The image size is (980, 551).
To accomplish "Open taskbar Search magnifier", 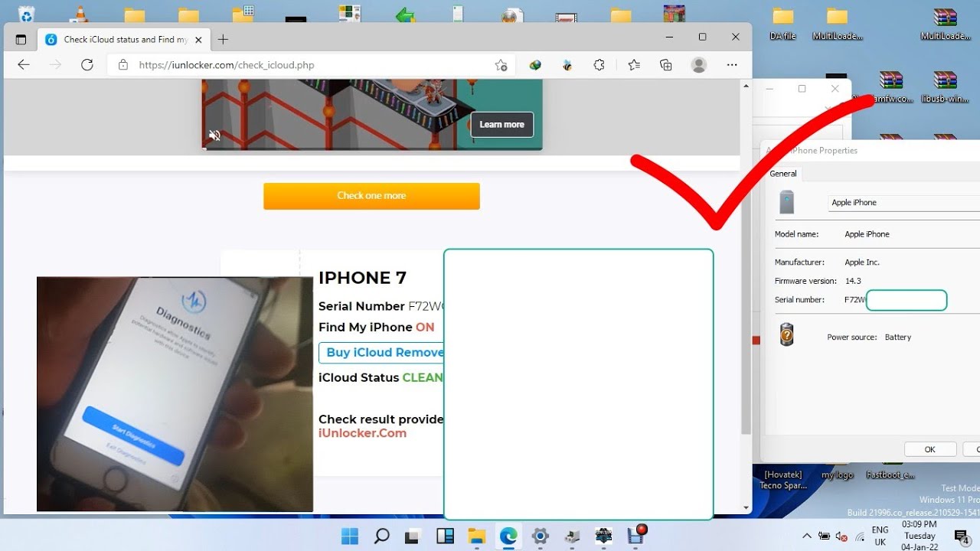I will pyautogui.click(x=381, y=536).
